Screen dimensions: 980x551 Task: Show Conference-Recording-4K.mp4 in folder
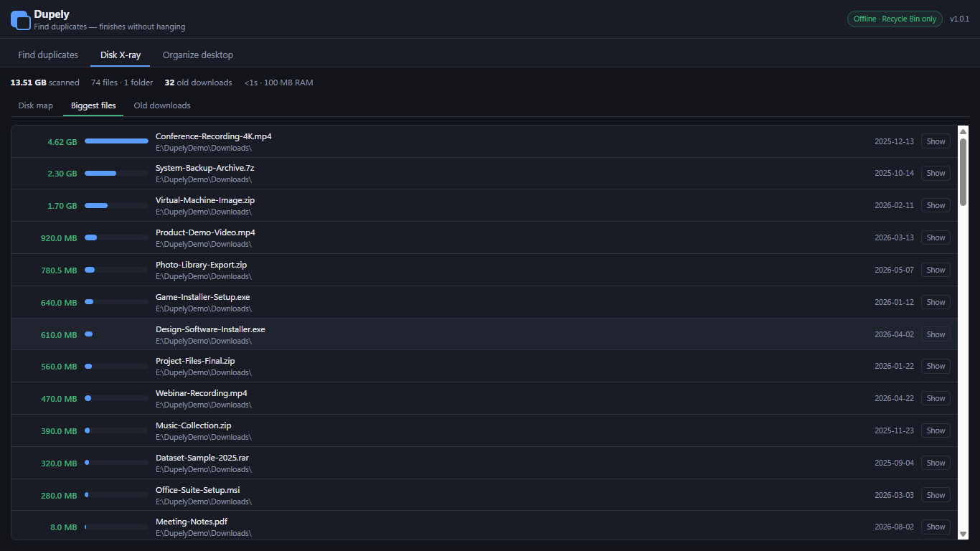[936, 141]
